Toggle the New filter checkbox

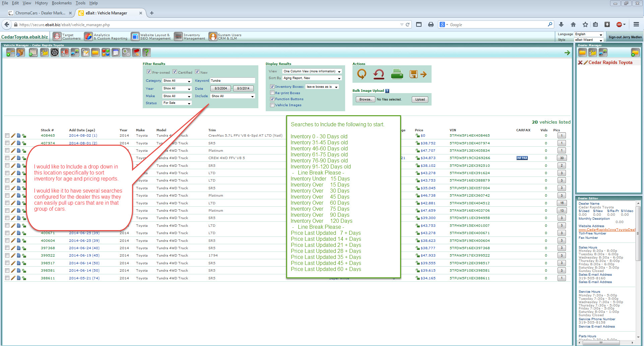pyautogui.click(x=197, y=72)
